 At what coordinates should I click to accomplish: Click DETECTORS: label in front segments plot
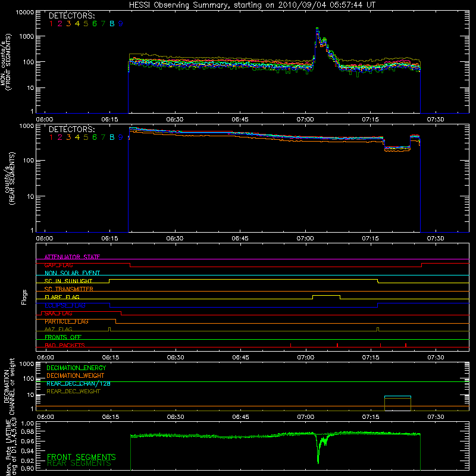point(71,15)
